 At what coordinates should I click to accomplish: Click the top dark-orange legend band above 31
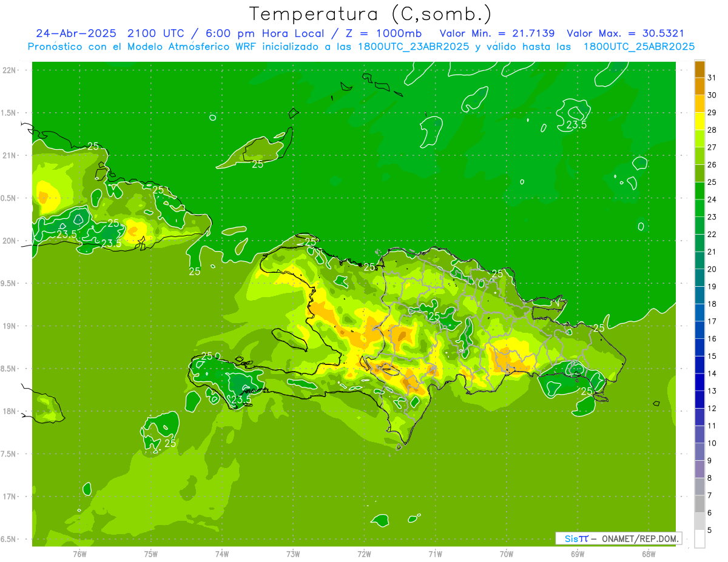[x=700, y=69]
